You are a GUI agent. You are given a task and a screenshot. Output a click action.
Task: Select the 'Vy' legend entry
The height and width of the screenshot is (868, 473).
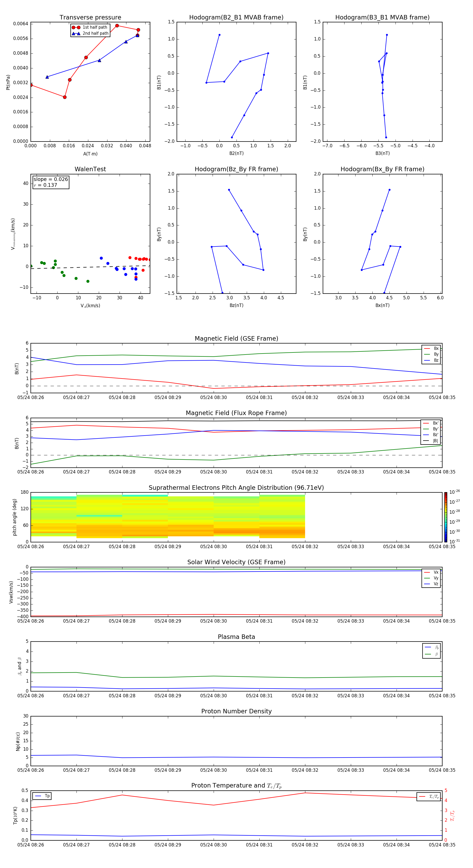pos(431,578)
